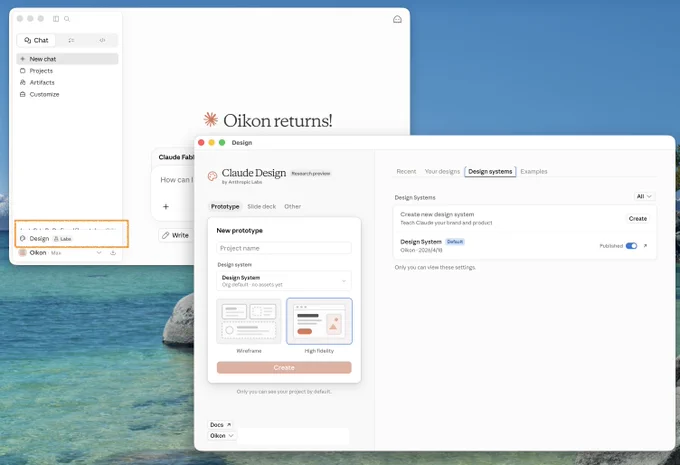Click the Write suggestion chip
This screenshot has height=465, width=680.
tap(176, 235)
